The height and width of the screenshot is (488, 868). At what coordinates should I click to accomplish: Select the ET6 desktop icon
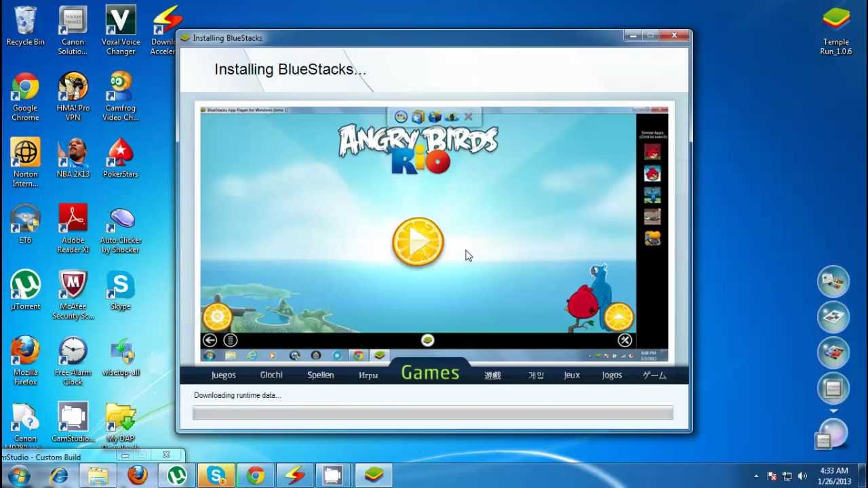(x=25, y=224)
